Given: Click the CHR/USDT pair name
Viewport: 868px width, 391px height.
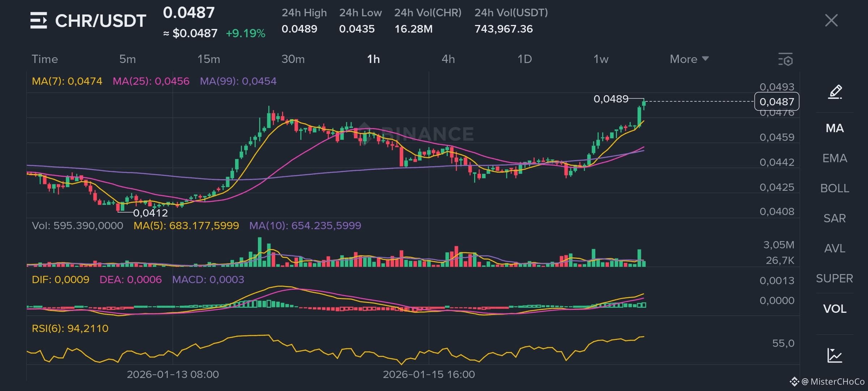Looking at the screenshot, I should point(101,21).
